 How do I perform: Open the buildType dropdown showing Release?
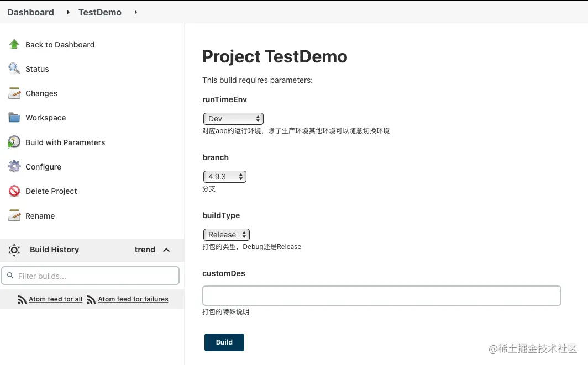(227, 235)
